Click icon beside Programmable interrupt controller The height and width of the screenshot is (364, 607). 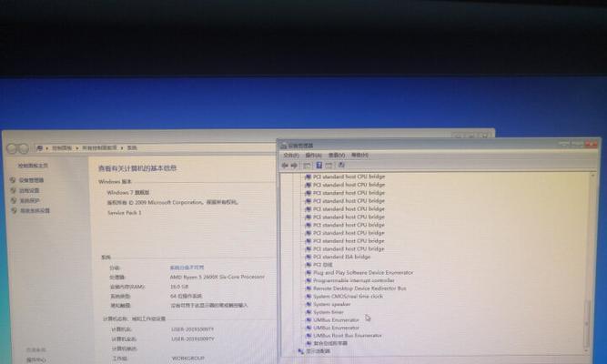click(309, 280)
